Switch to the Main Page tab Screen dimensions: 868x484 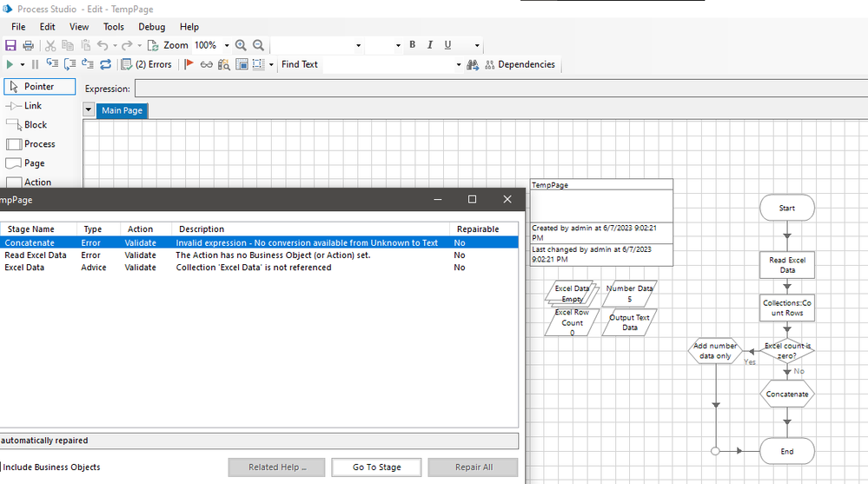point(123,110)
